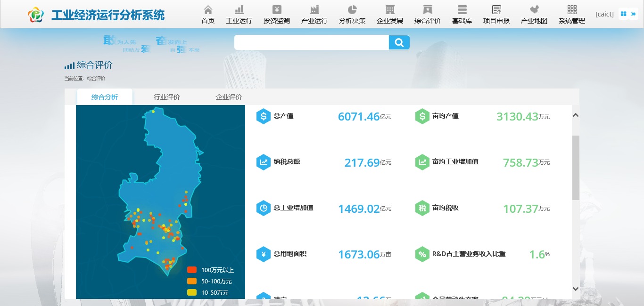This screenshot has width=644, height=306.
Task: Click the panel scrollbar up arrow
Action: coord(576,115)
